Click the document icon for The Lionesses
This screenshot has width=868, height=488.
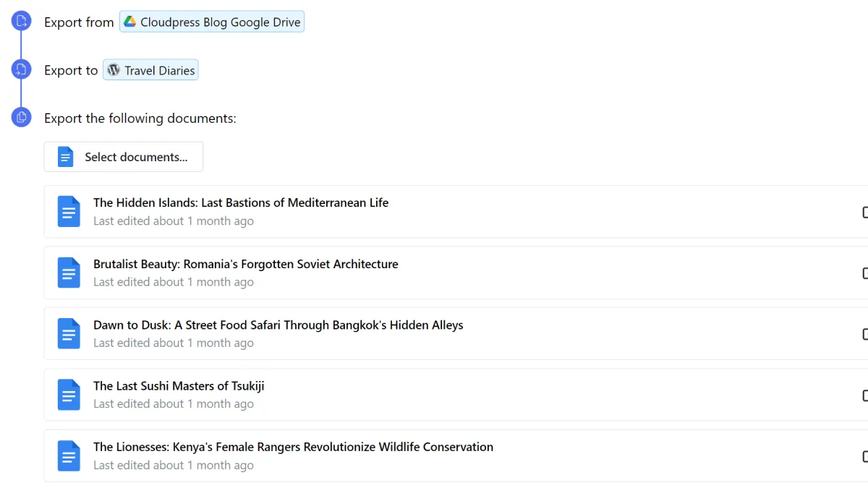[x=69, y=456]
